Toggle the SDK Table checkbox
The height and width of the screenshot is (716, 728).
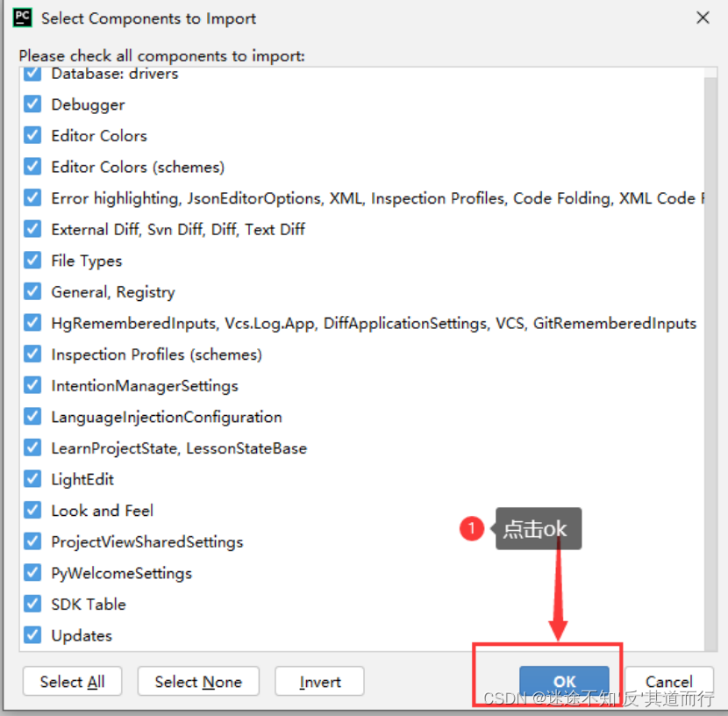(32, 604)
